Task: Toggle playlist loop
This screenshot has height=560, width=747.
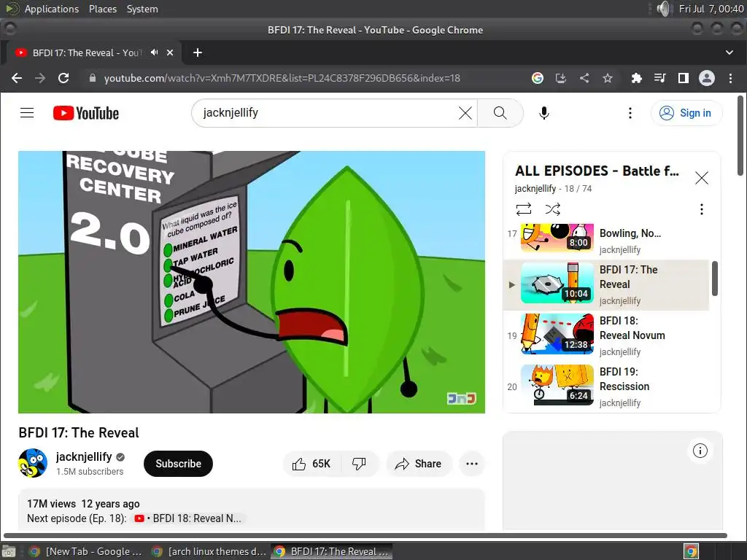Action: [x=524, y=209]
